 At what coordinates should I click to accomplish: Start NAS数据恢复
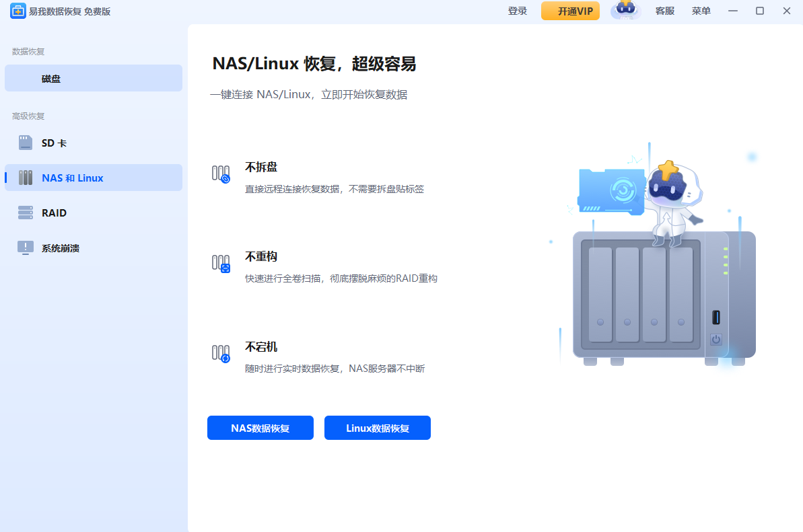260,428
